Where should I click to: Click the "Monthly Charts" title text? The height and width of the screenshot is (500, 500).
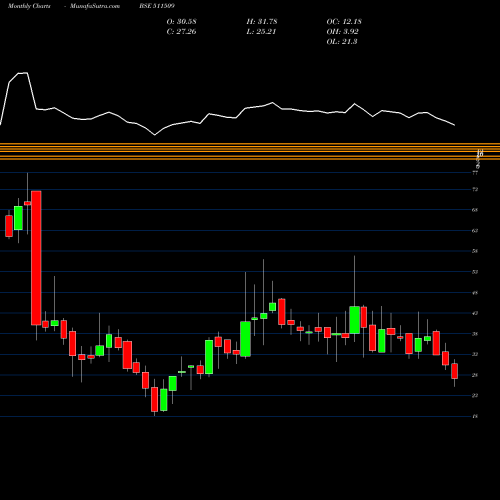pyautogui.click(x=29, y=6)
